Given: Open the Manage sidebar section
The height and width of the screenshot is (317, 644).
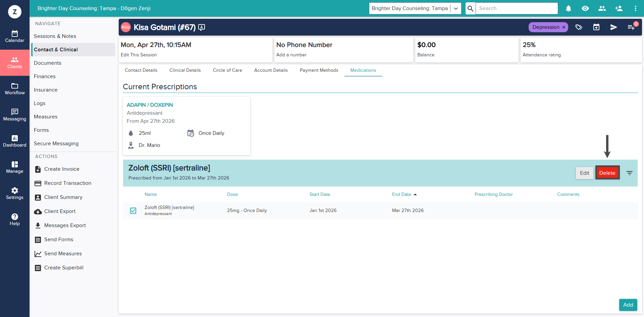Looking at the screenshot, I should click(15, 167).
